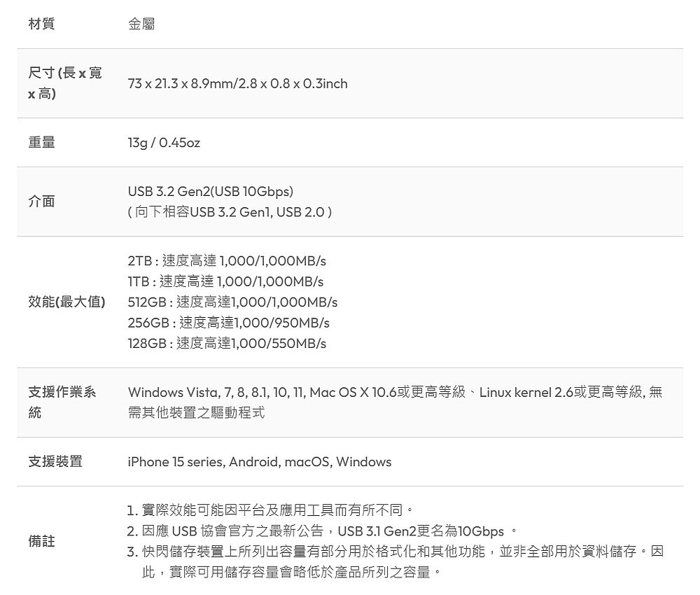The height and width of the screenshot is (595, 700).
Task: Click the 介面 row label
Action: point(41,202)
